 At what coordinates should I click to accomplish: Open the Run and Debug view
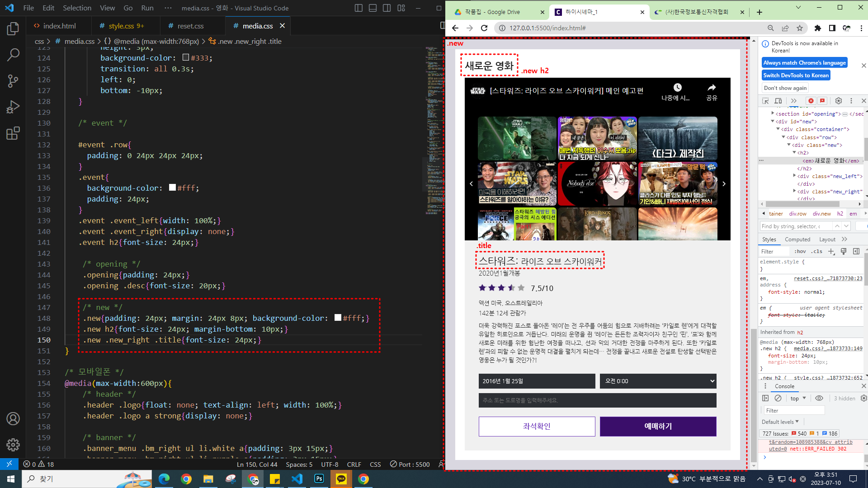(x=13, y=107)
